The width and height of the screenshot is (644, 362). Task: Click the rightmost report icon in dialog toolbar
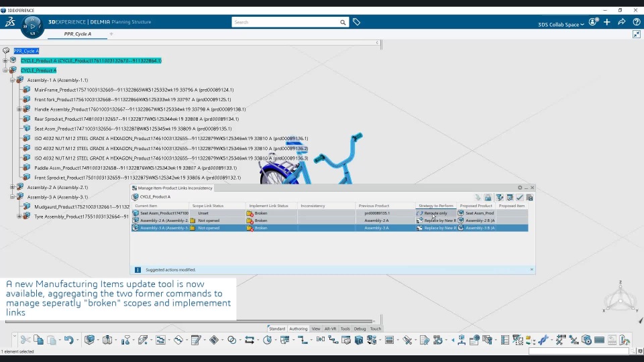[x=530, y=197]
